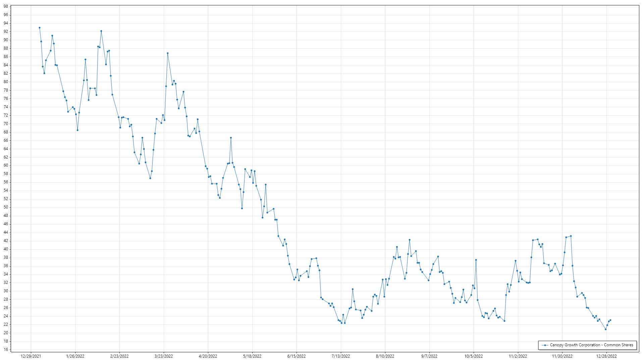Click the lowest data point near 21

606,329
